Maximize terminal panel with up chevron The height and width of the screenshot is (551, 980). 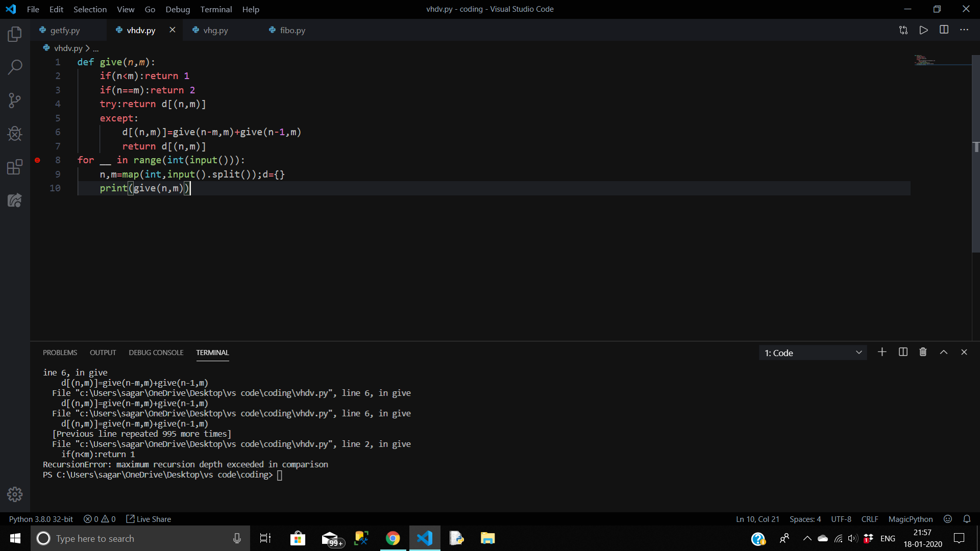[x=944, y=352]
